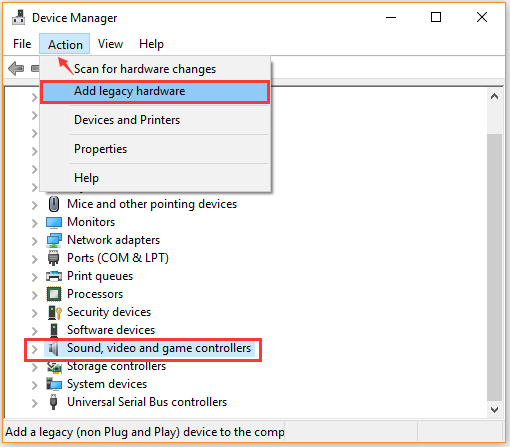Expand Sound, video and game controllers
The height and width of the screenshot is (447, 510).
click(x=34, y=349)
